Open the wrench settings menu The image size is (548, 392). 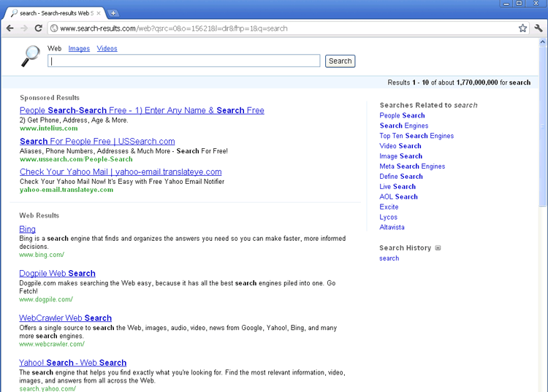pos(539,28)
